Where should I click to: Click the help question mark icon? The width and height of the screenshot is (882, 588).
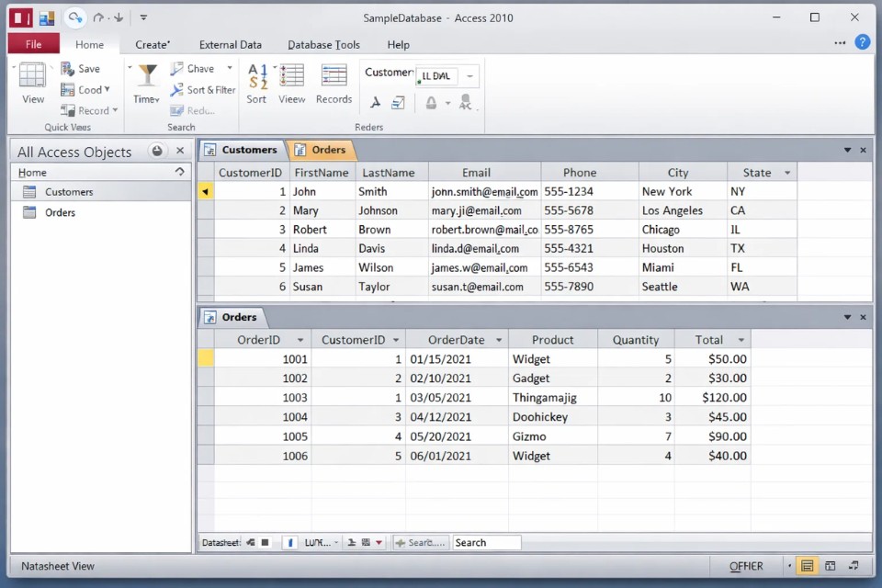pos(862,42)
